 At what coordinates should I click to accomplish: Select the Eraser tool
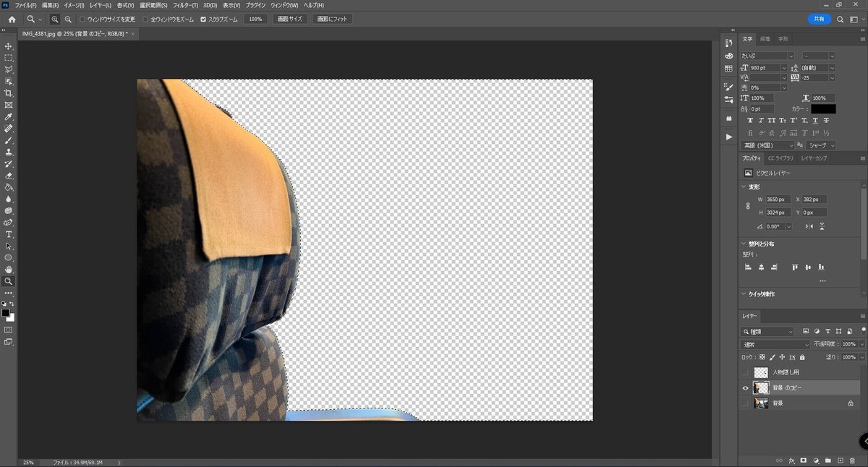(x=9, y=176)
